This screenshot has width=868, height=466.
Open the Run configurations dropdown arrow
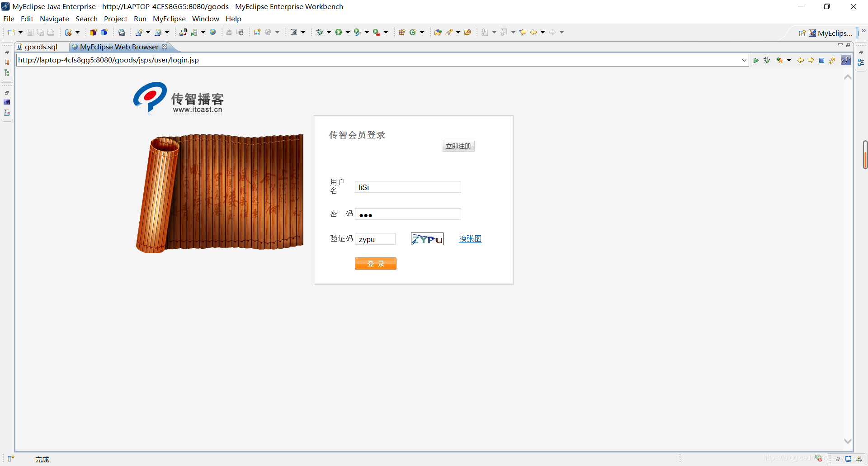[347, 32]
